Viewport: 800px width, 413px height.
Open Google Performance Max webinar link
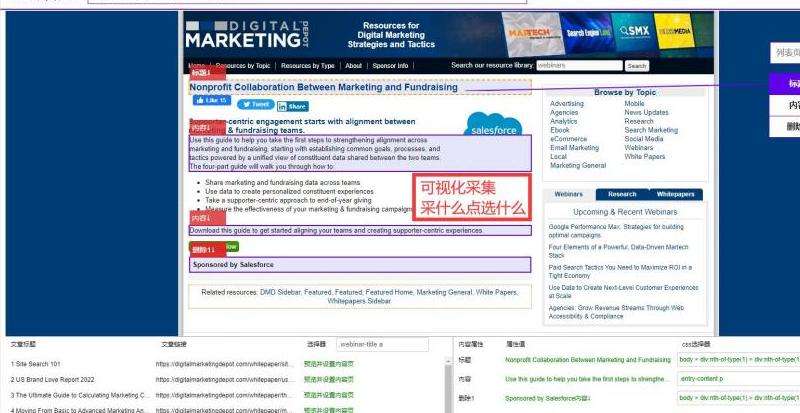pos(616,231)
